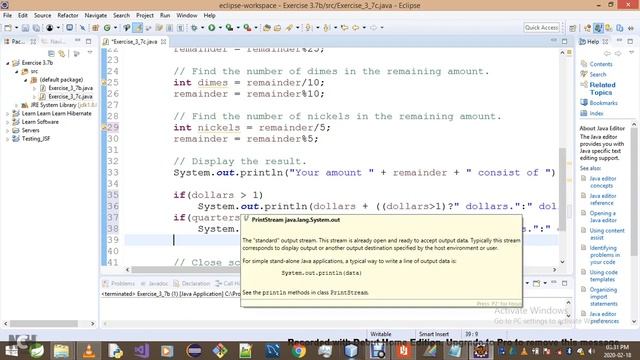The height and width of the screenshot is (360, 640).
Task: Open Index in Help view
Action: pyautogui.click(x=596, y=113)
